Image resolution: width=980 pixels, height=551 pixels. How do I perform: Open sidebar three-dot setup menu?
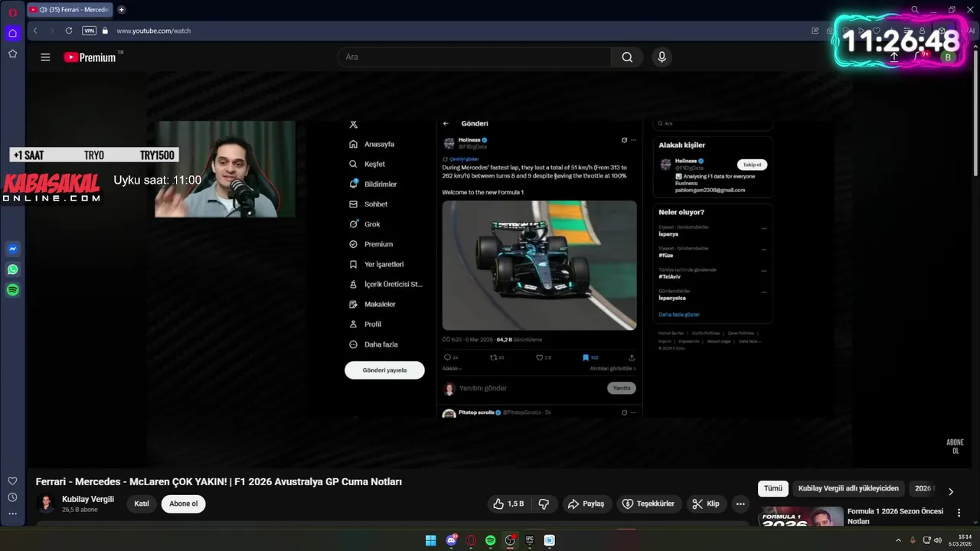(12, 514)
